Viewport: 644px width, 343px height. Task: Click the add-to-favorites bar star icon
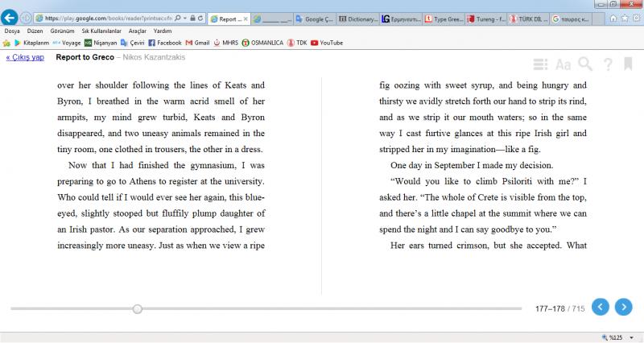[x=6, y=43]
